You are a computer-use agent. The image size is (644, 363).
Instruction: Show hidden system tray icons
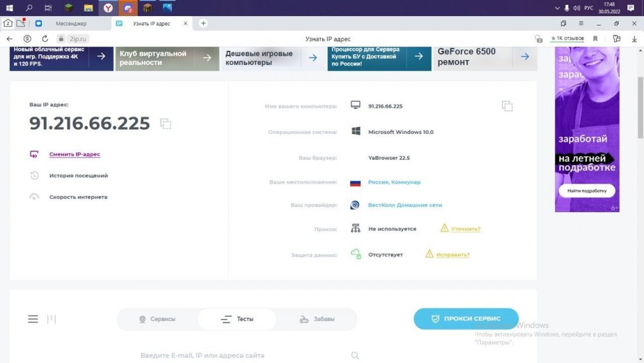pos(557,8)
